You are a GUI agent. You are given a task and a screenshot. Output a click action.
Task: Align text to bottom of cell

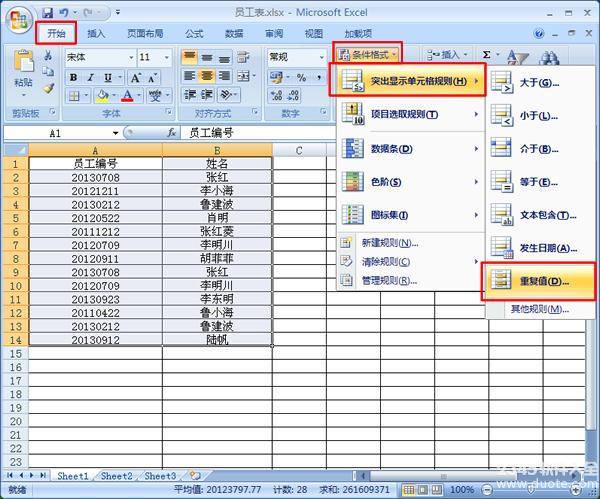(x=225, y=58)
